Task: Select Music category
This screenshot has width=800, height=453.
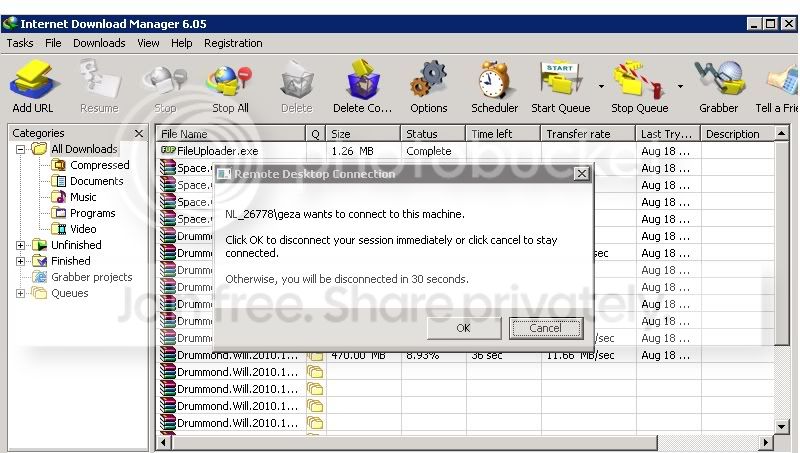Action: pyautogui.click(x=83, y=197)
